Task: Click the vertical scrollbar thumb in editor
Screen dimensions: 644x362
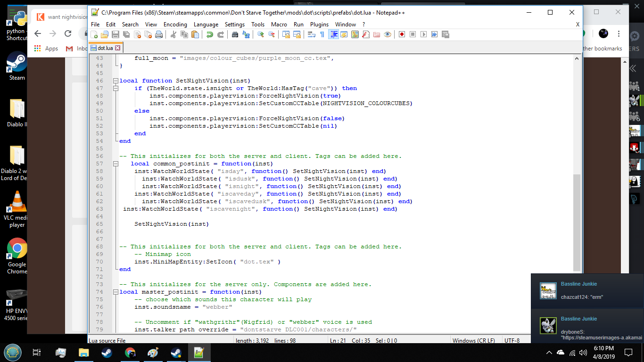Action: click(577, 222)
